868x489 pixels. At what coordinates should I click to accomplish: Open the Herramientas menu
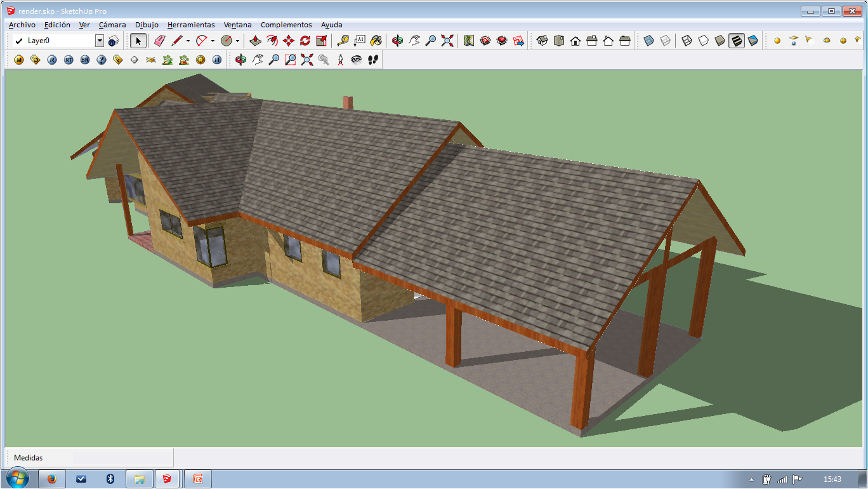(x=191, y=25)
